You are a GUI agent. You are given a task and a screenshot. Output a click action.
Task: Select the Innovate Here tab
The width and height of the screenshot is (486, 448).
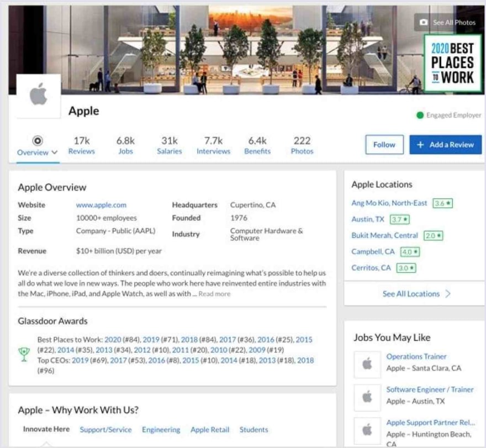46,429
